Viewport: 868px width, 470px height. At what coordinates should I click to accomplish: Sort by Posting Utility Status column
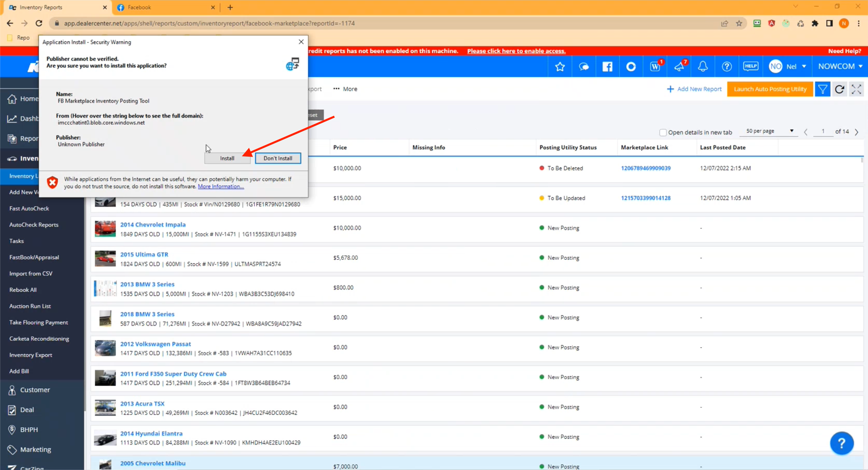pos(568,148)
